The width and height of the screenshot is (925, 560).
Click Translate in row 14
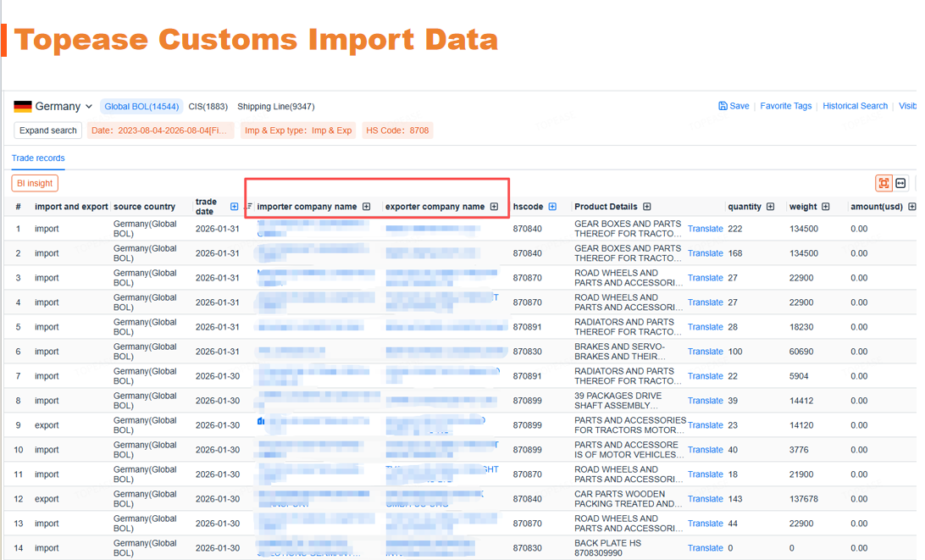(x=706, y=548)
